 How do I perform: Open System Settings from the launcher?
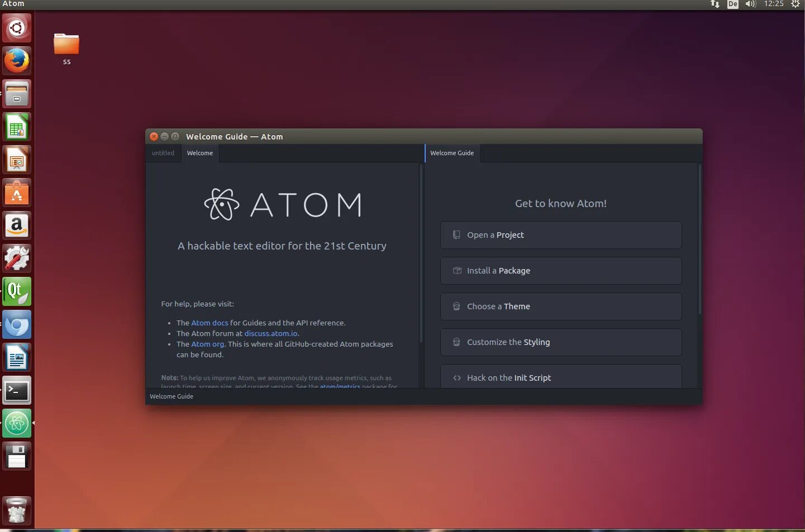pos(16,258)
